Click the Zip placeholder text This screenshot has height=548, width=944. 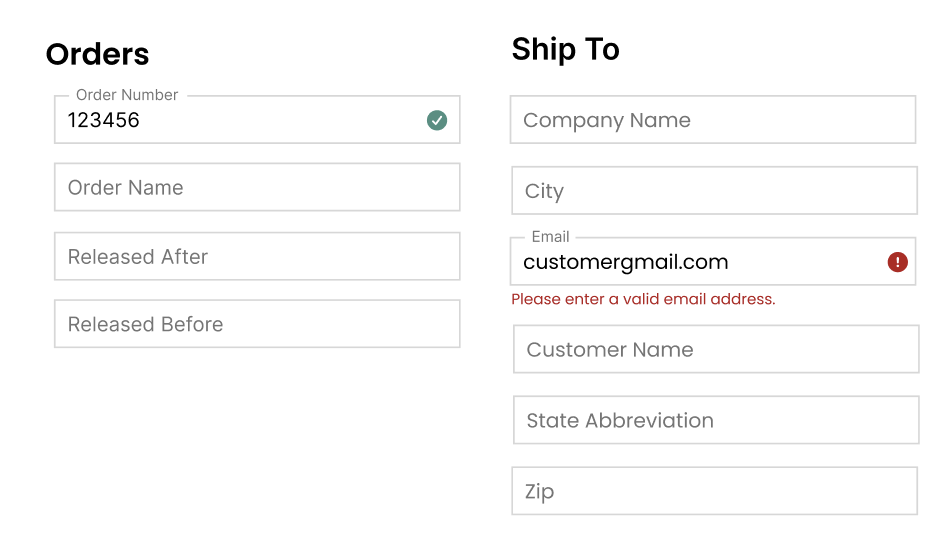tap(539, 492)
